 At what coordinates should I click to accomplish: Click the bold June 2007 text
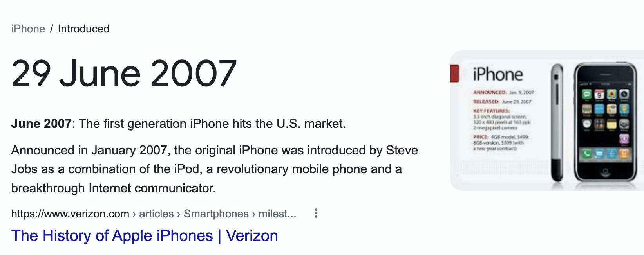point(41,124)
